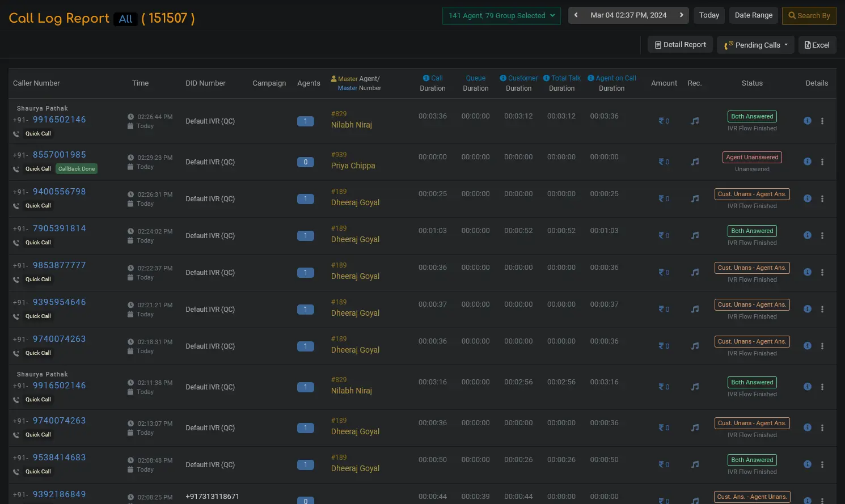Open more options for 9740074263 at 02:18:31 PM
845x504 pixels.
(822, 346)
